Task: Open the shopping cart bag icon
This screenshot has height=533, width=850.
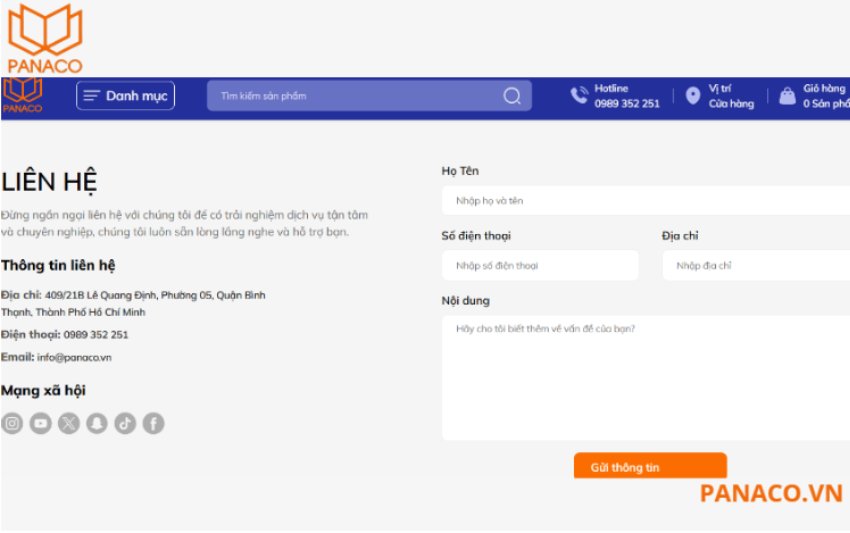Action: coord(788,96)
